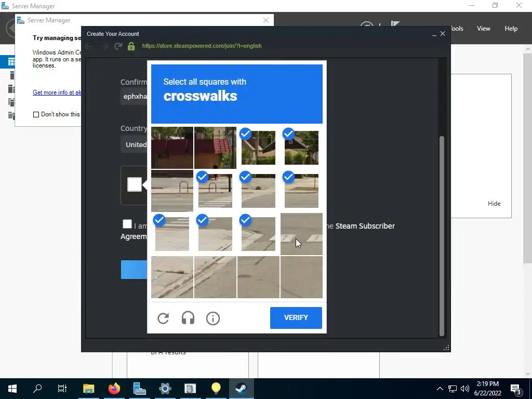The image size is (532, 399).
Task: Click the taskbar clock showing 2:19 PM
Action: (x=487, y=389)
